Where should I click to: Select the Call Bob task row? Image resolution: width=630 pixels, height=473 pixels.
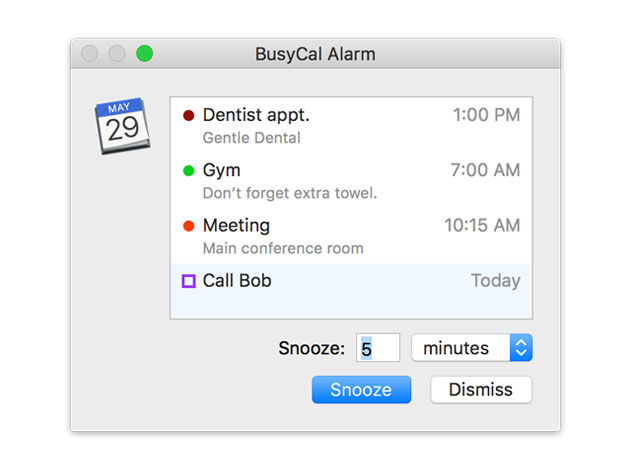[351, 291]
